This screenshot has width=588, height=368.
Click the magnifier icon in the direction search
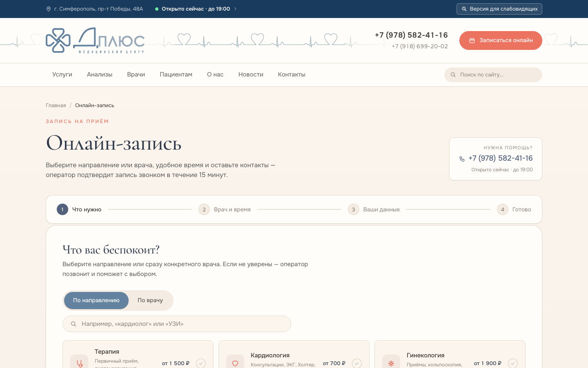pyautogui.click(x=73, y=324)
